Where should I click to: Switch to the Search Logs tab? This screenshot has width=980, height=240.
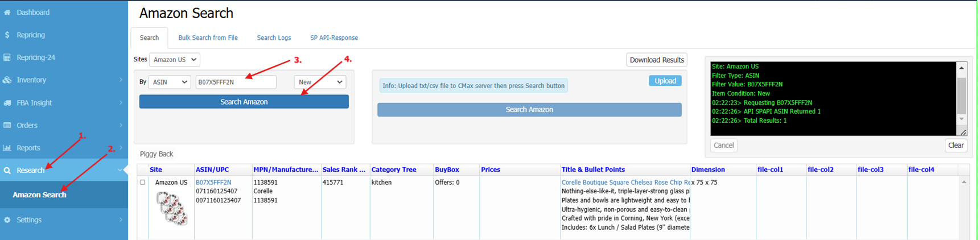(x=274, y=38)
